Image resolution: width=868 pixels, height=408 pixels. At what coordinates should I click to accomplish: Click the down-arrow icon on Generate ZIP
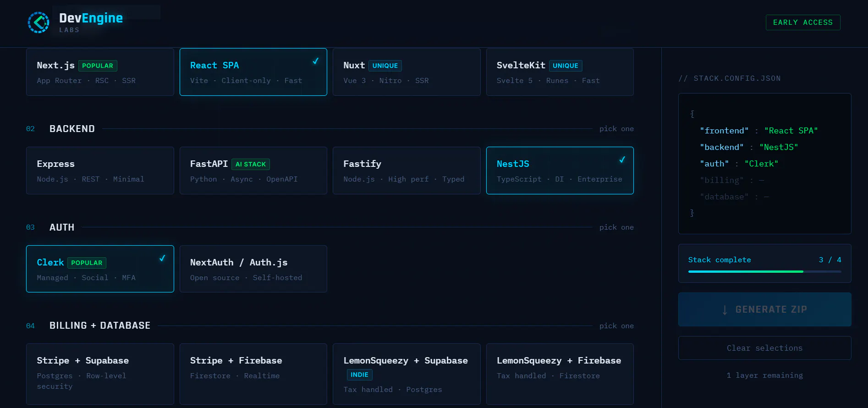725,310
